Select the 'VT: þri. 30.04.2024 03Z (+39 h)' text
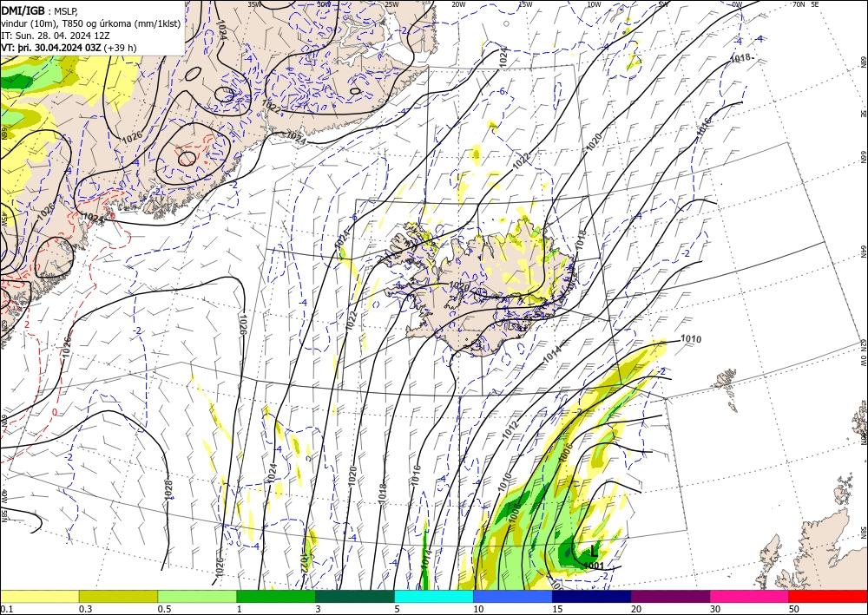Screen dimensions: 868x615 [69, 48]
